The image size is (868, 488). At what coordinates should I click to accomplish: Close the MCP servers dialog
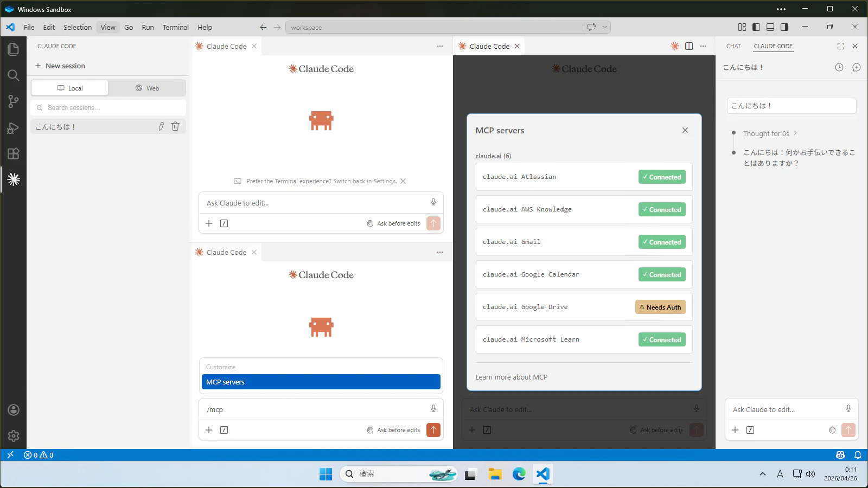click(x=685, y=130)
